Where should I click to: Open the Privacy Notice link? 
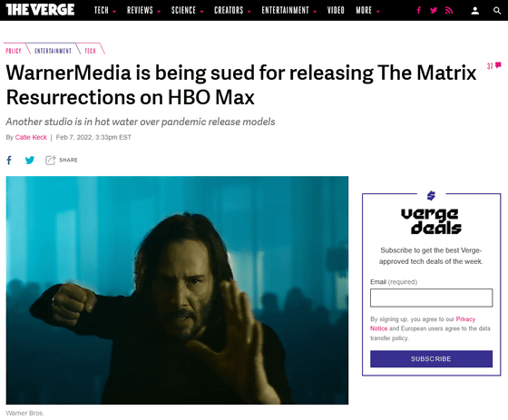[423, 324]
